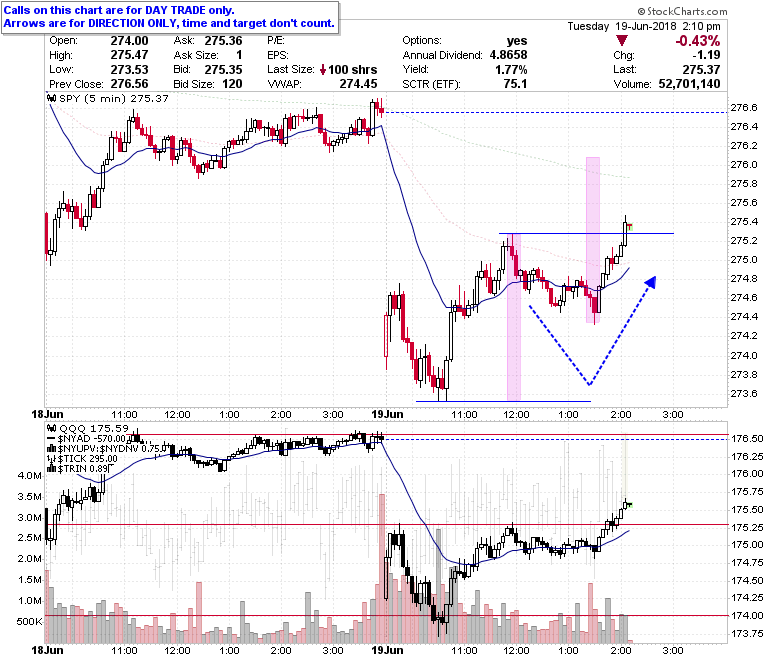Click the 18Jun date label under QQQ panel

pyautogui.click(x=47, y=651)
